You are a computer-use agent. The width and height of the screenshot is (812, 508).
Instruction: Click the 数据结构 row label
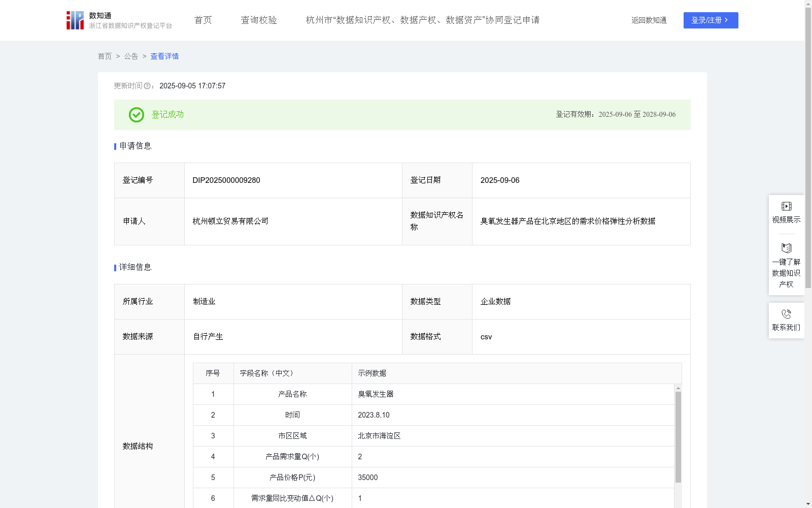(x=138, y=447)
